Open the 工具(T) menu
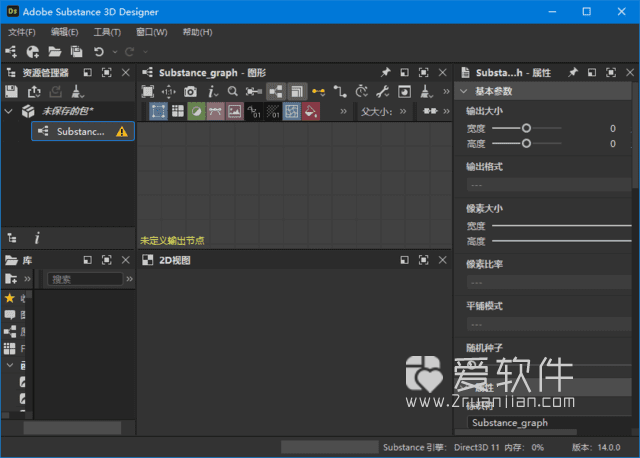Image resolution: width=640 pixels, height=458 pixels. (107, 32)
